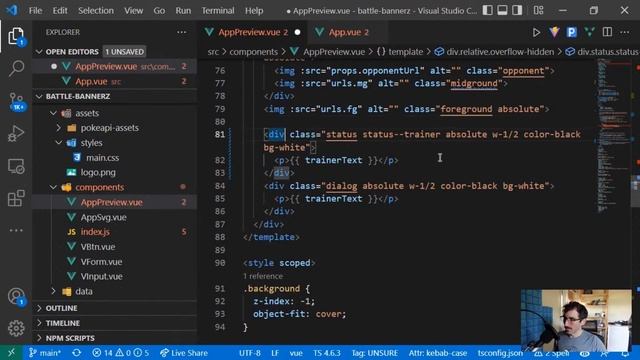
Task: Click Attr: kebab-case status item
Action: pos(438,353)
